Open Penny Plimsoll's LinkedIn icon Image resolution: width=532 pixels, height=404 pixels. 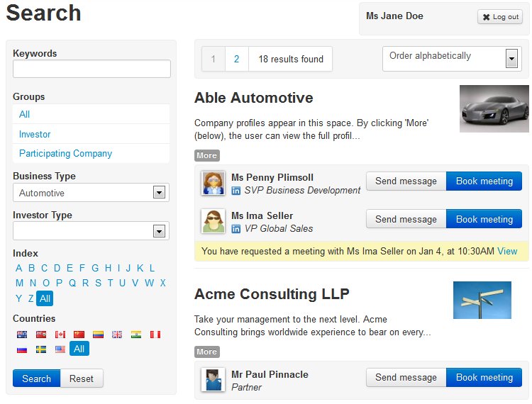coord(235,191)
